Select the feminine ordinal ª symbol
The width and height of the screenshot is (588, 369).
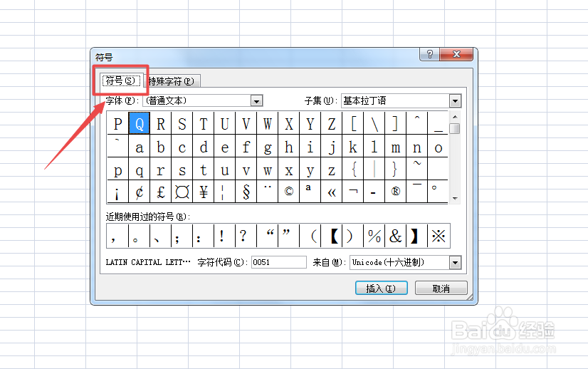310,192
